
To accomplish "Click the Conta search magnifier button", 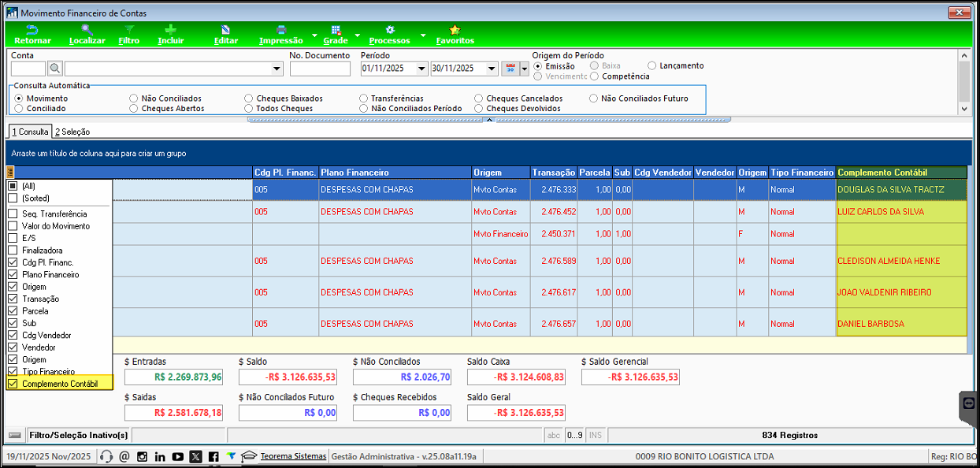I will [x=55, y=69].
